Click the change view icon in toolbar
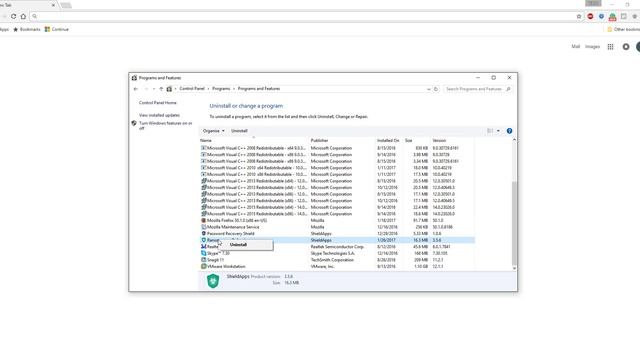 (490, 131)
